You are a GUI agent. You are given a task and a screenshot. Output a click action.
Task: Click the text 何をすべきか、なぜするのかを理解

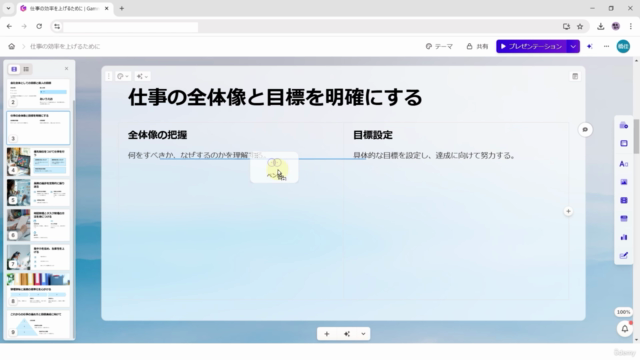(x=188, y=156)
